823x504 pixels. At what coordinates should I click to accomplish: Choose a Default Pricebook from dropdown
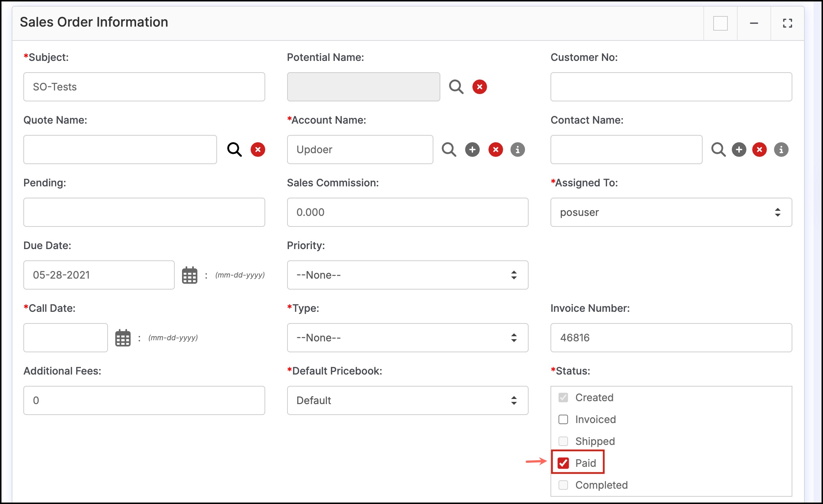[x=407, y=400]
